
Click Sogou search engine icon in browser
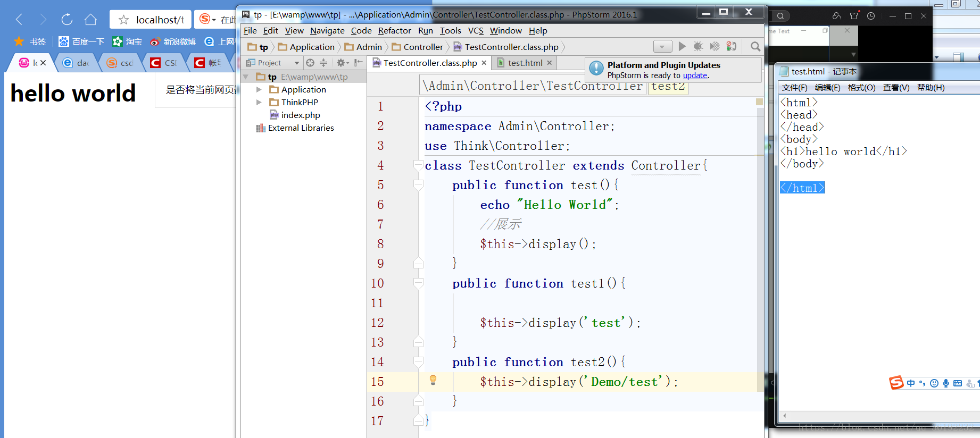click(205, 20)
